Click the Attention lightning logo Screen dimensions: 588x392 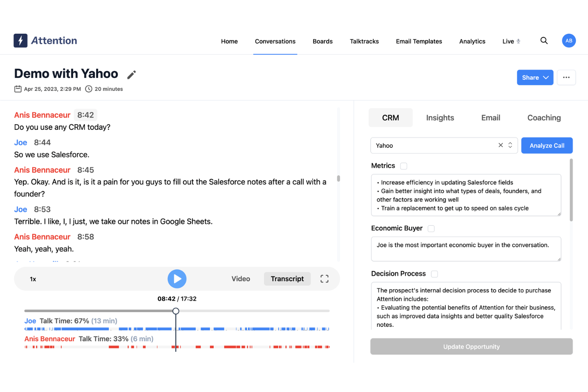point(19,40)
